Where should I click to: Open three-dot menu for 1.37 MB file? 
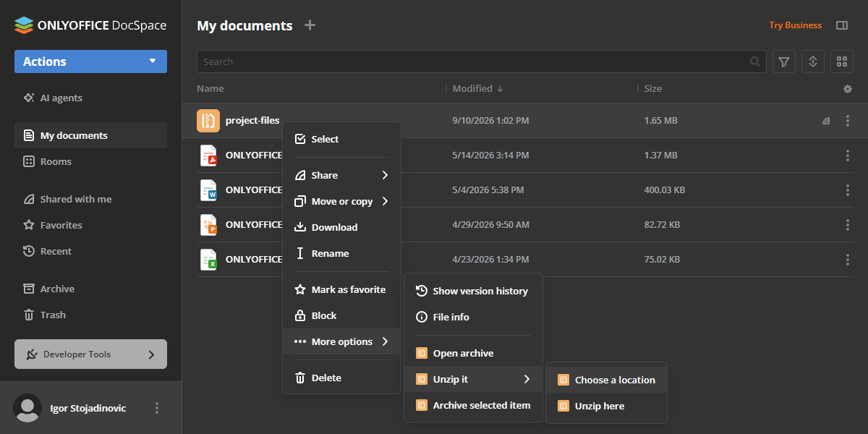[848, 156]
